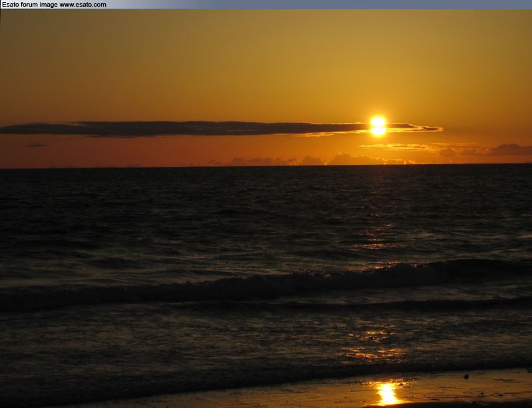This screenshot has width=532, height=408.
Task: Click the tiny bird speck above the sun
Action: (402, 100)
